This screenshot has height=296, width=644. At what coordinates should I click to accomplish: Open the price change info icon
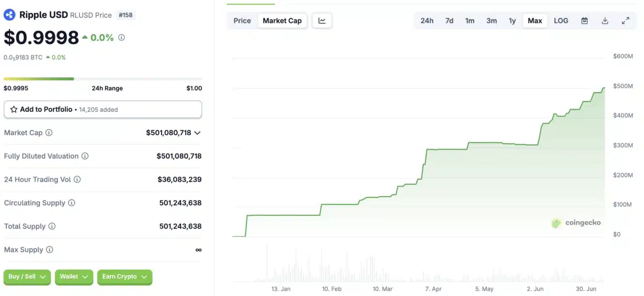tap(122, 37)
